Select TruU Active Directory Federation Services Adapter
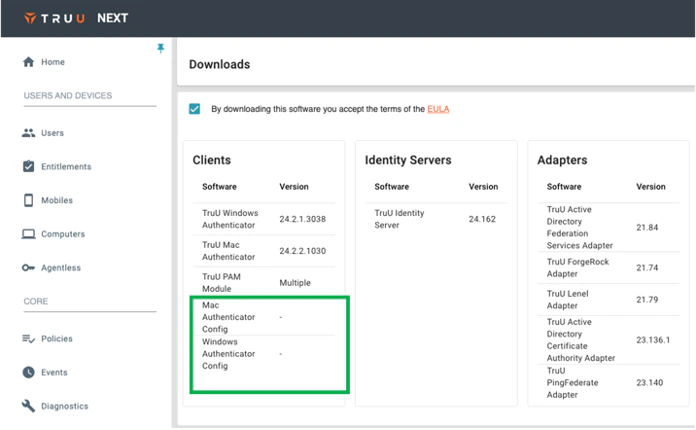Screen dimensions: 696x430 580,227
